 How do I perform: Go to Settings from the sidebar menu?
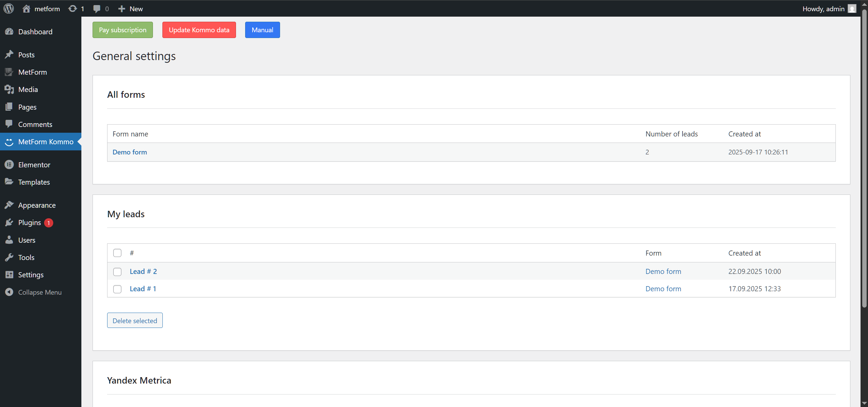(x=31, y=275)
